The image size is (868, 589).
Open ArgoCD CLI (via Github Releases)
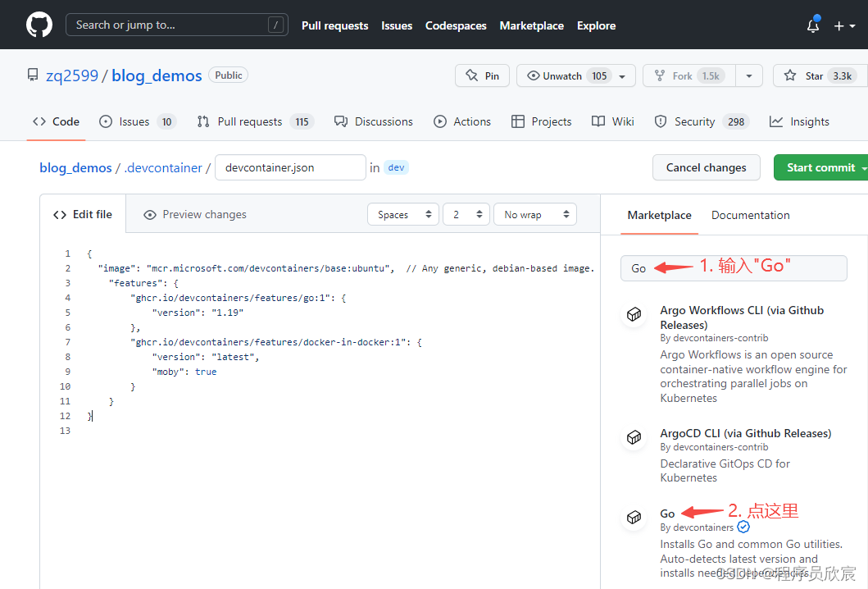(746, 433)
